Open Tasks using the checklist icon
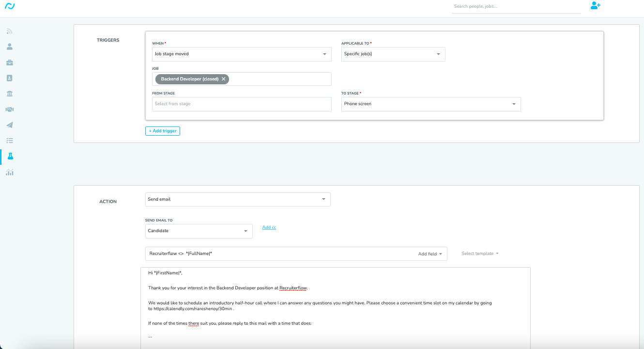The width and height of the screenshot is (644, 349). (x=10, y=140)
